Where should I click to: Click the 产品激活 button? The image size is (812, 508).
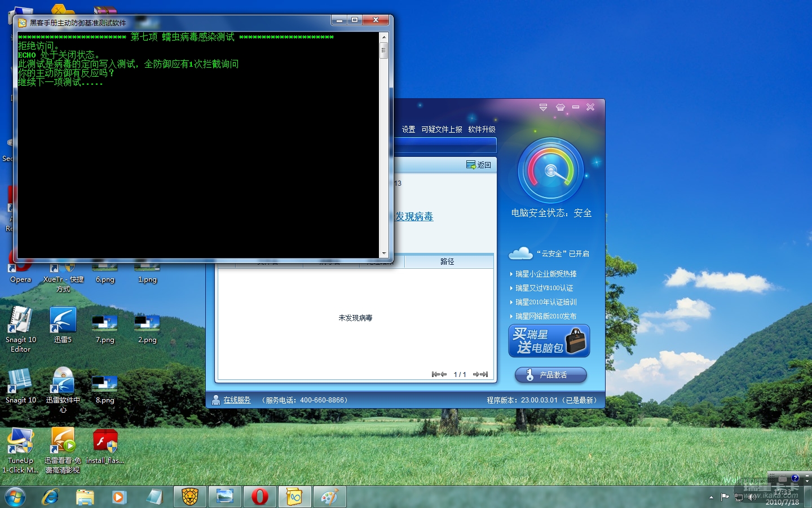[x=551, y=375]
